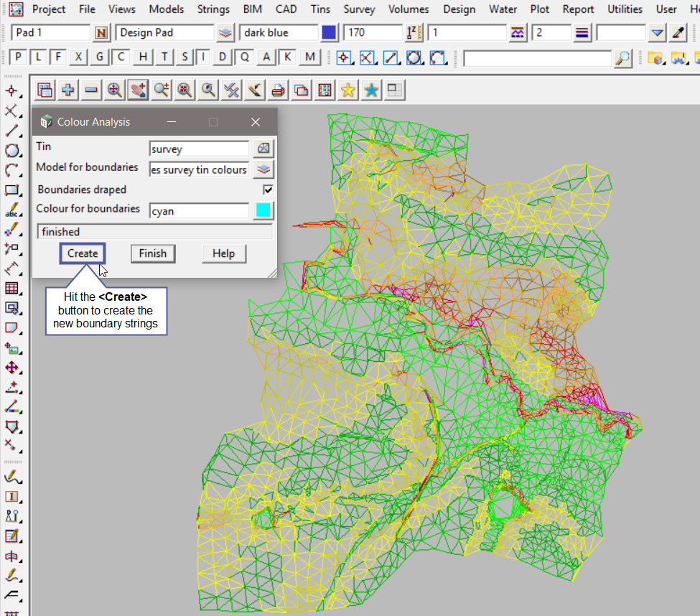Open the Tins menu
This screenshot has height=616, width=700.
320,9
